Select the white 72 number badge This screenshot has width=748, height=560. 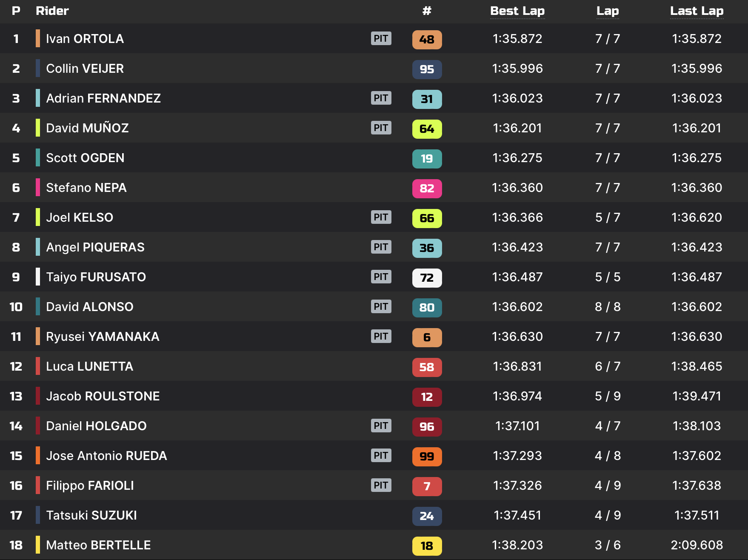pos(427,278)
